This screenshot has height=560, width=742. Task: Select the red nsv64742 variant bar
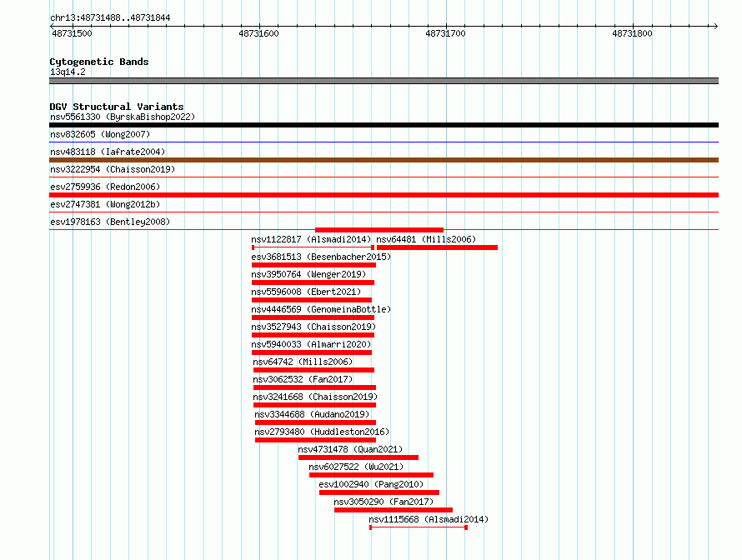pyautogui.click(x=313, y=370)
